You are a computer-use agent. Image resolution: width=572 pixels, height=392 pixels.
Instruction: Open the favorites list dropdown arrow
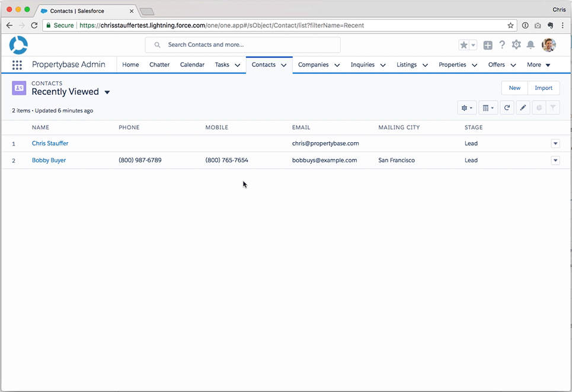[473, 45]
